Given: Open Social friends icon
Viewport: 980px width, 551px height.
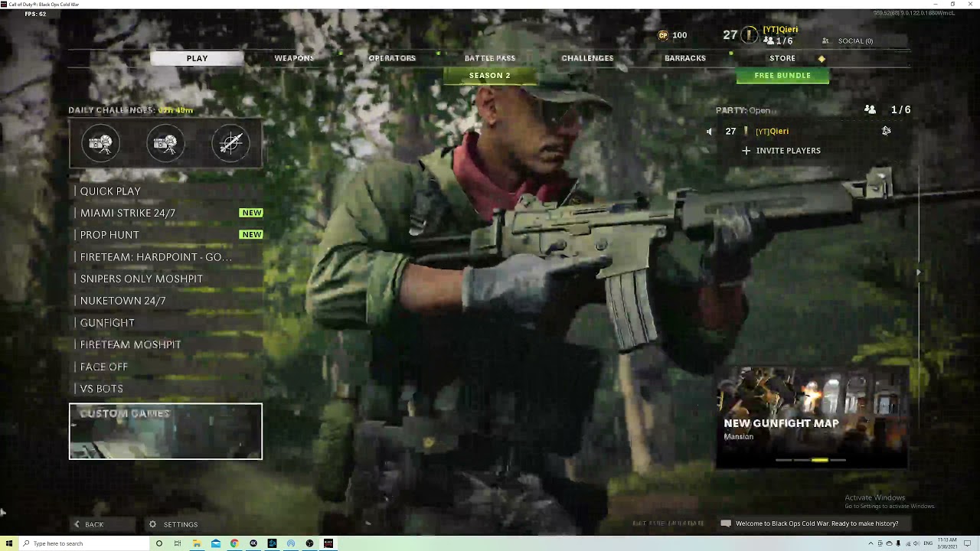Looking at the screenshot, I should (x=825, y=41).
